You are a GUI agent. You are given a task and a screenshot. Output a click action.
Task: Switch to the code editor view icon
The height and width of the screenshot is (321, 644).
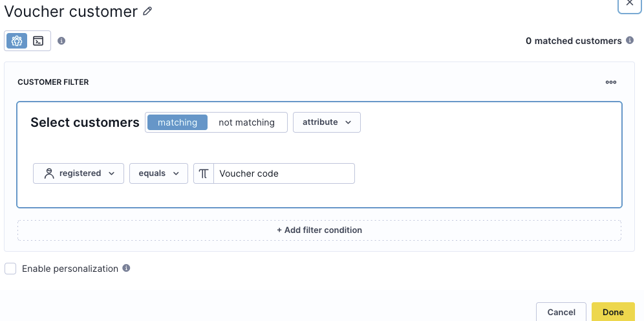pyautogui.click(x=38, y=41)
